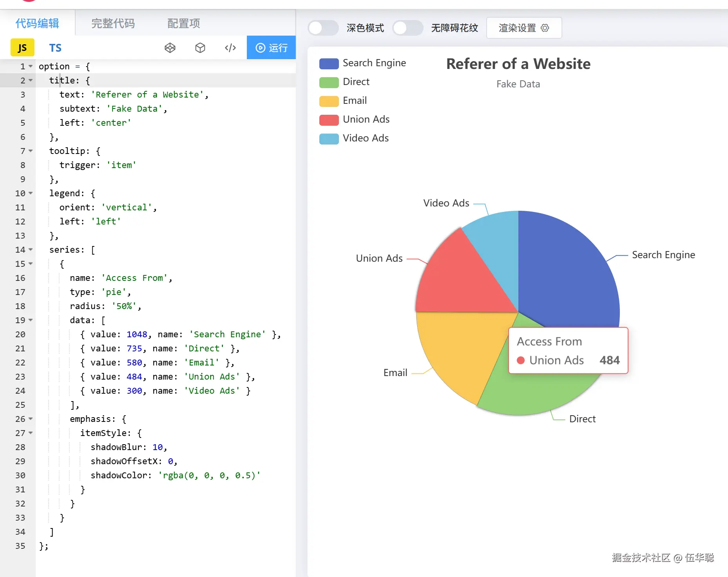
Task: Click the 'Video Ads' label beside the pie
Action: click(446, 203)
